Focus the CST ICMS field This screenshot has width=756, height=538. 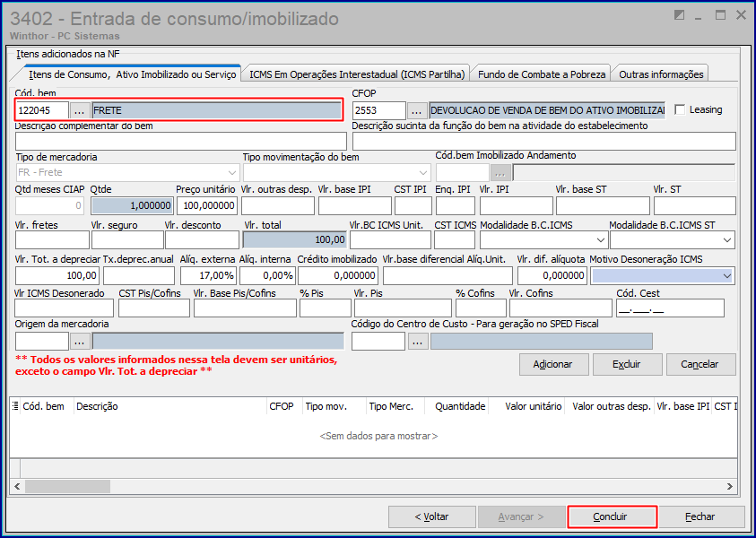click(456, 239)
